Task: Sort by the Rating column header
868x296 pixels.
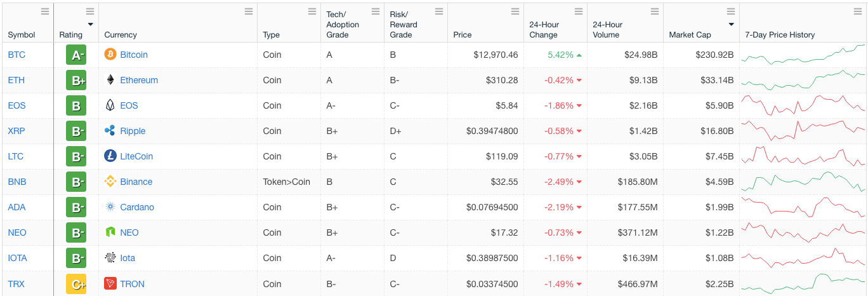Action: (x=70, y=35)
